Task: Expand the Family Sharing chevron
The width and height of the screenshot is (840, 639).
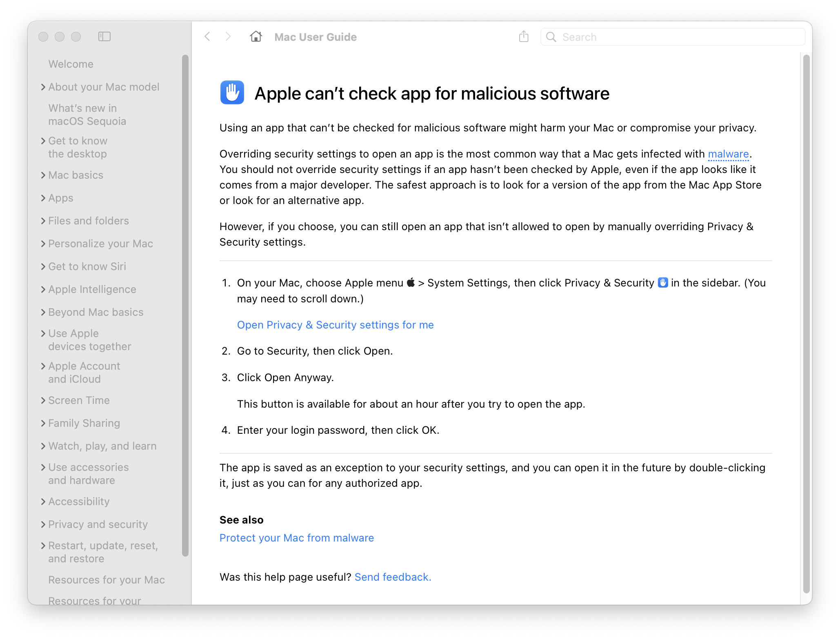Action: (43, 423)
